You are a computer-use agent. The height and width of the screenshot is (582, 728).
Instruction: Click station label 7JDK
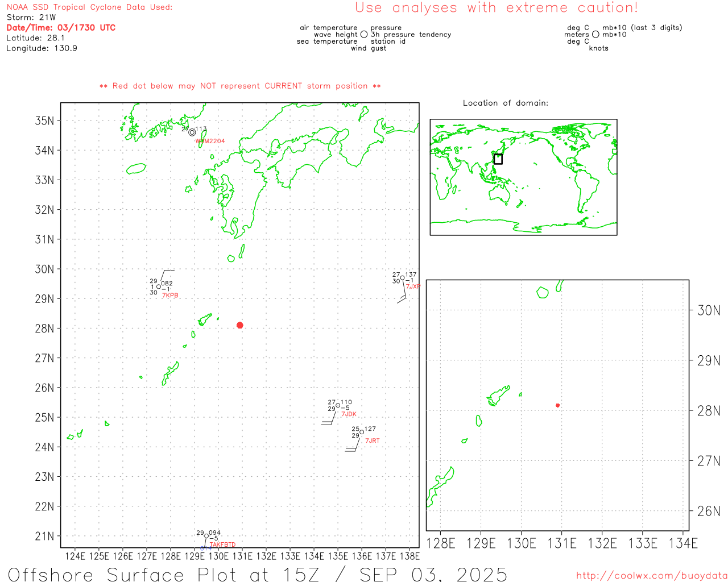(x=349, y=414)
